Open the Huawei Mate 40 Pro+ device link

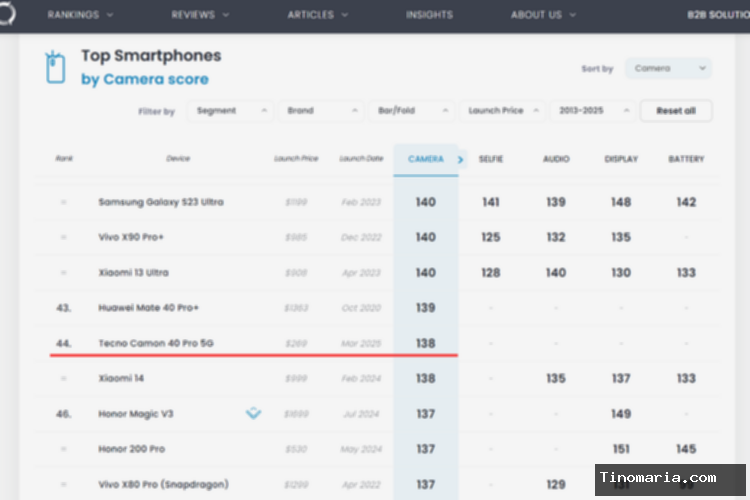(x=148, y=308)
